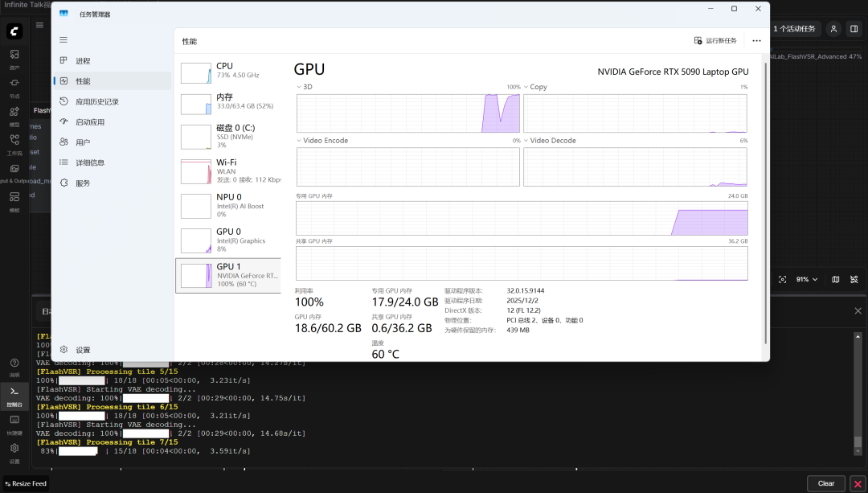The height and width of the screenshot is (493, 868).
Task: Open the 3D graph engine dropdown
Action: (x=305, y=87)
